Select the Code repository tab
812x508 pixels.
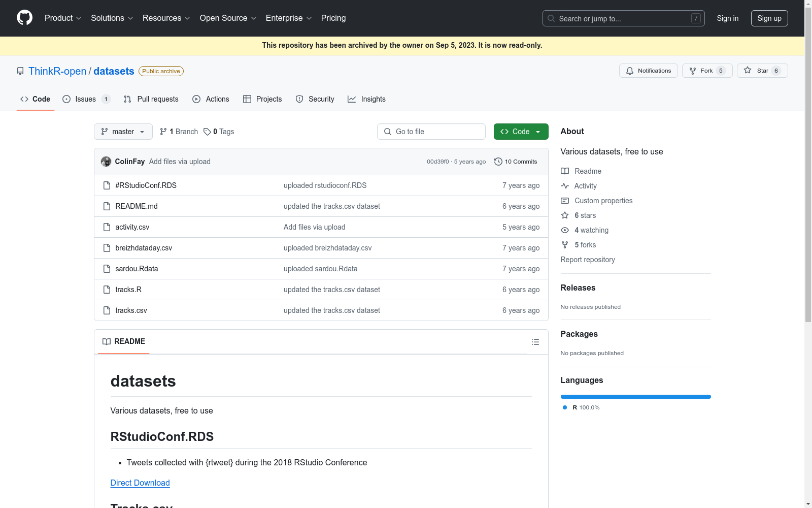[x=36, y=99]
